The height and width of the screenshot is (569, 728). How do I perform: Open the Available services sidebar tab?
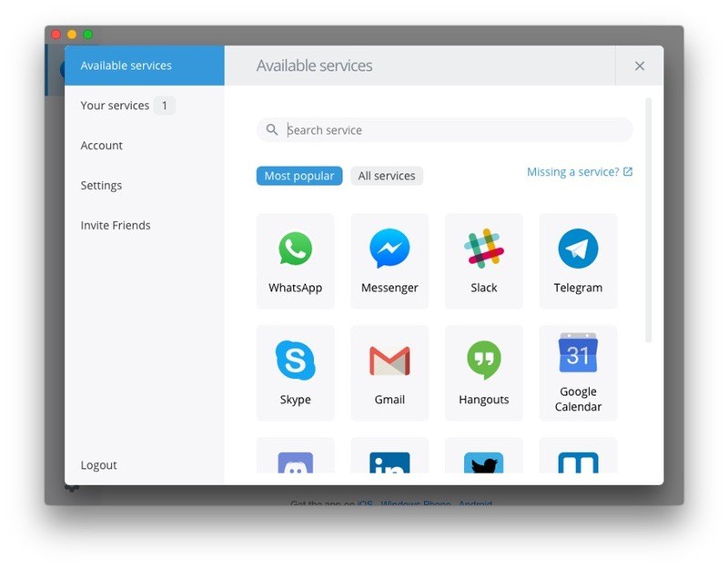pyautogui.click(x=145, y=66)
